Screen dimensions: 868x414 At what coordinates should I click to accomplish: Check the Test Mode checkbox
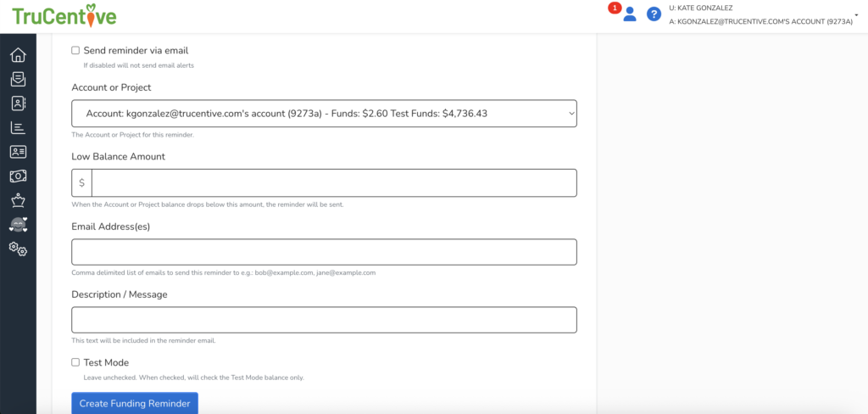coord(75,362)
